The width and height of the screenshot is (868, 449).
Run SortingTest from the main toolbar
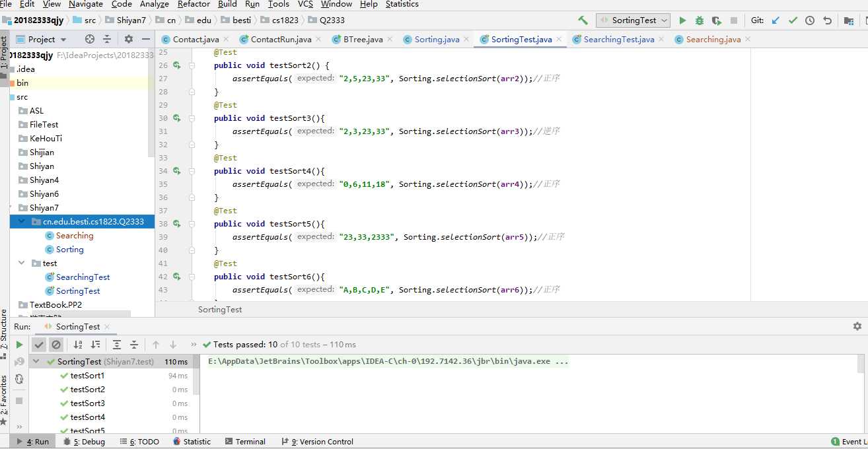tap(683, 20)
